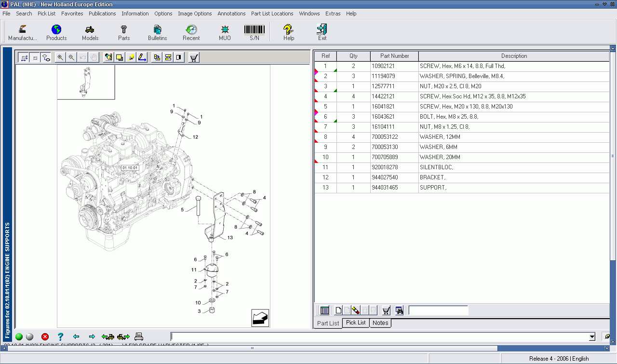The height and width of the screenshot is (364, 617).
Task: Toggle the gray sphere indicator beside the green one
Action: click(29, 337)
